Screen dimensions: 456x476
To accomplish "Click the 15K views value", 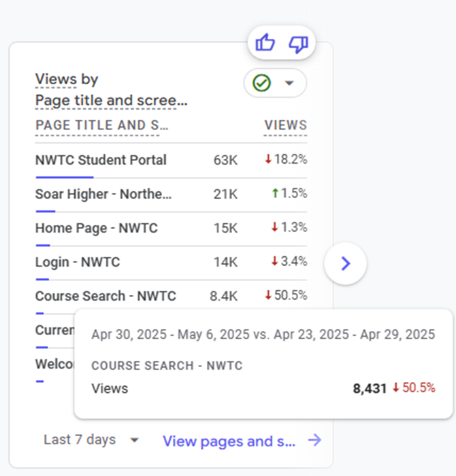I will pos(225,228).
